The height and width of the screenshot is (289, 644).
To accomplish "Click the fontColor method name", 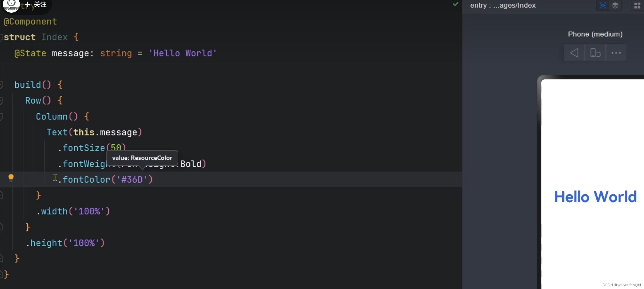I will pyautogui.click(x=86, y=180).
